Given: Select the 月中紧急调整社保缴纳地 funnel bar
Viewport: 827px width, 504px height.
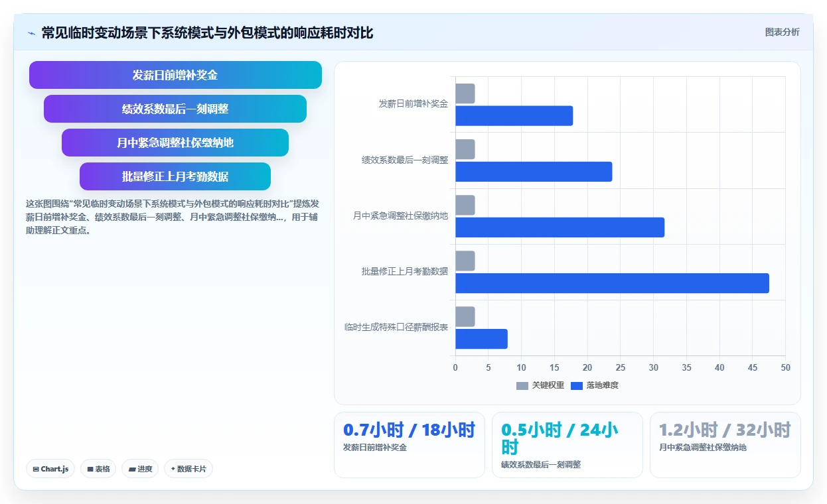Looking at the screenshot, I should (175, 143).
